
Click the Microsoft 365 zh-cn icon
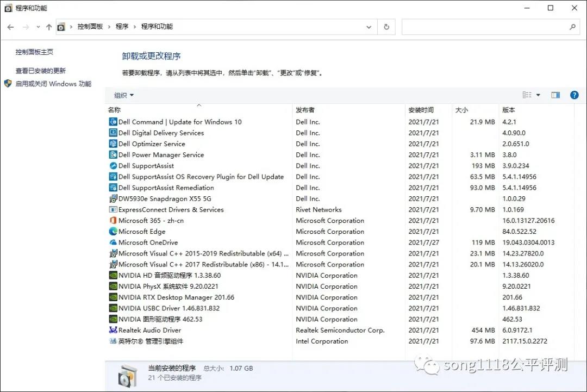(x=113, y=221)
